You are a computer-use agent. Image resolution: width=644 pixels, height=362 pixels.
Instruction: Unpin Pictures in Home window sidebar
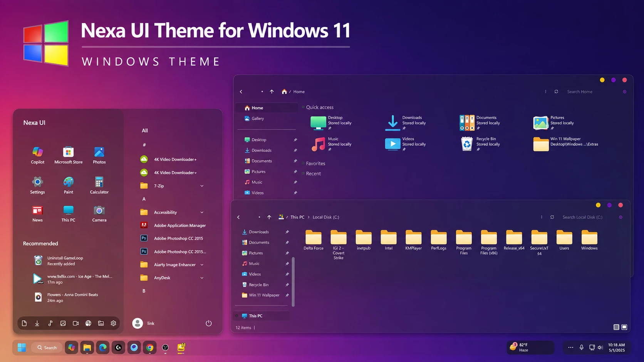(x=295, y=172)
